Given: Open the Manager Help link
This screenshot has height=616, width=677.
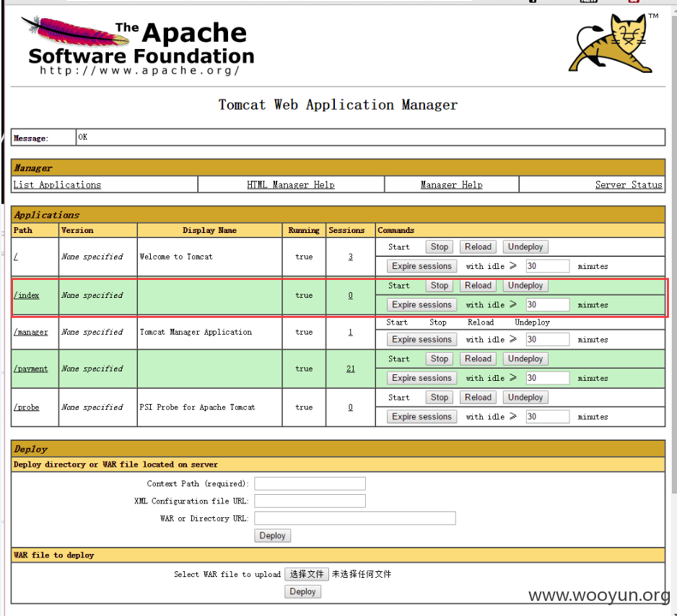Looking at the screenshot, I should [x=452, y=185].
